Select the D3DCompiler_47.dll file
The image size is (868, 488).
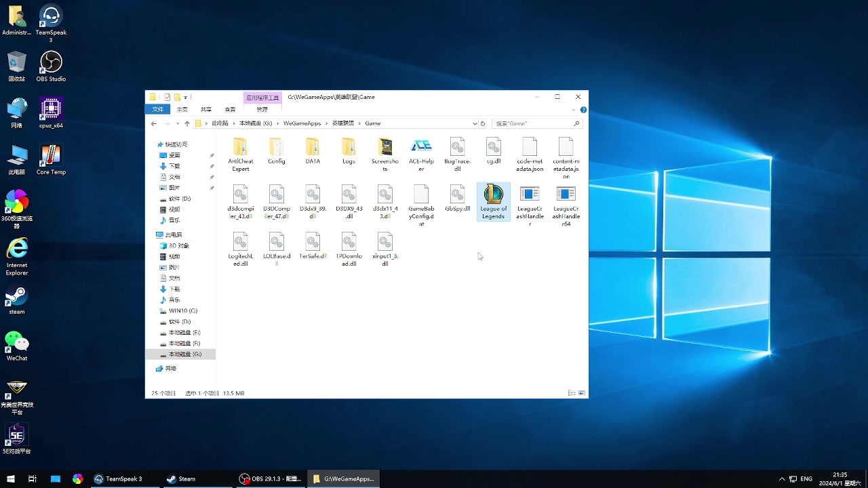(276, 202)
